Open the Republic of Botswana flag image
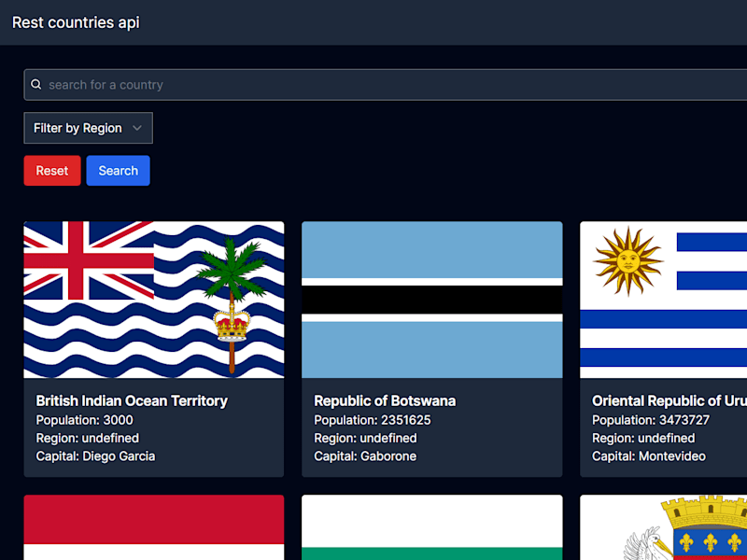Image resolution: width=747 pixels, height=560 pixels. [432, 300]
